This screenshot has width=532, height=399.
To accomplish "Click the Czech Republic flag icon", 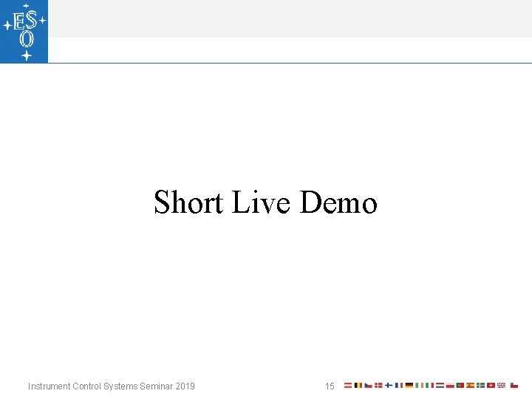I will click(369, 385).
